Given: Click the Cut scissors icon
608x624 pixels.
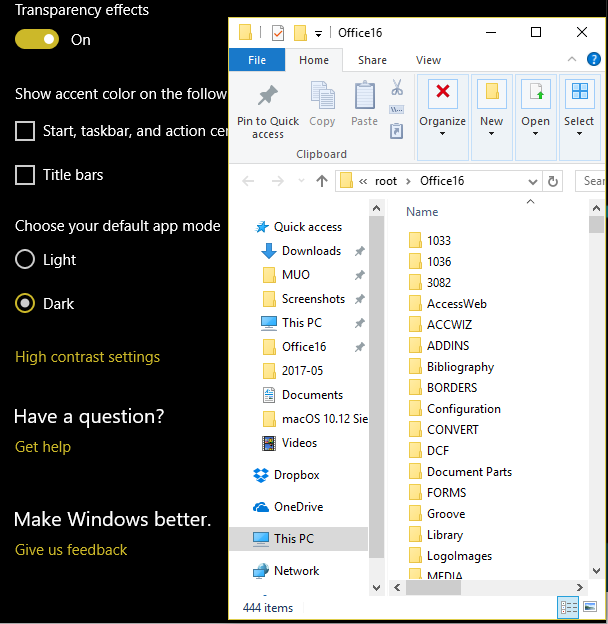Looking at the screenshot, I should [x=397, y=87].
